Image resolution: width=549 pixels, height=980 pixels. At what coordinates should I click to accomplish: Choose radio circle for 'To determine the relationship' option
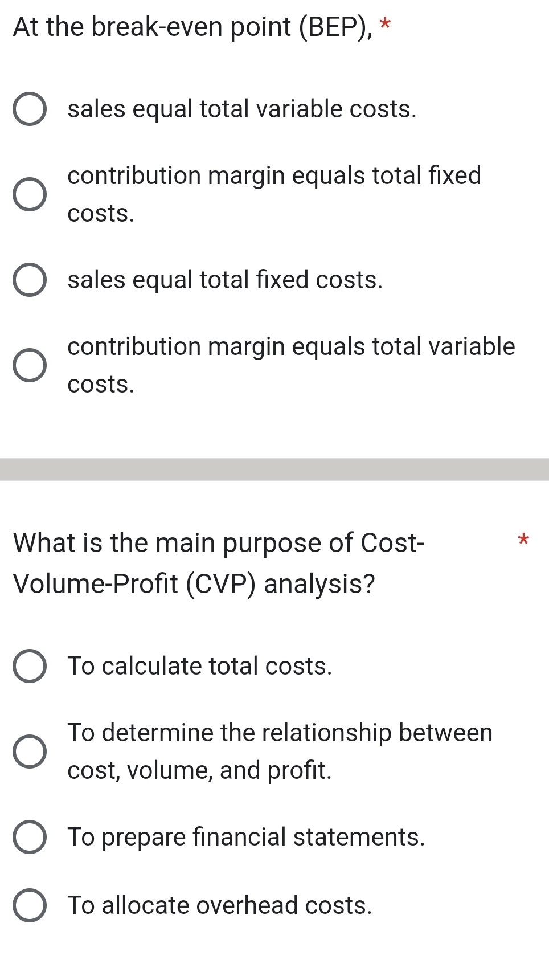pos(30,752)
